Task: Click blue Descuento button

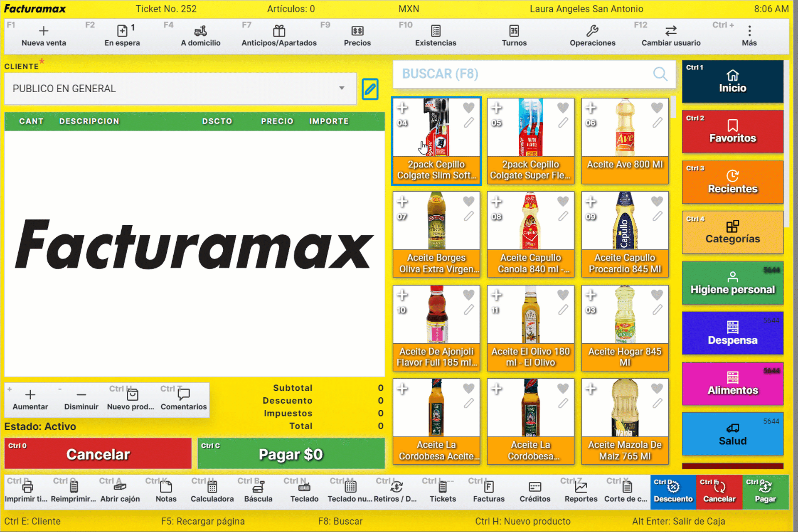Action: tap(673, 492)
